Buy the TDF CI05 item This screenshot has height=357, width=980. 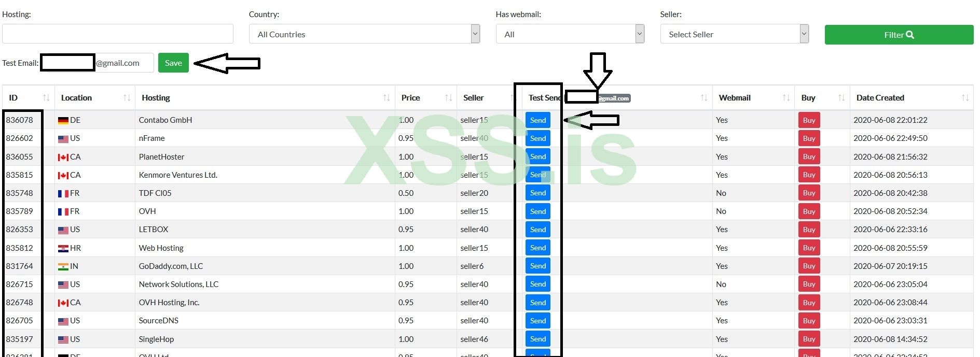coord(809,193)
